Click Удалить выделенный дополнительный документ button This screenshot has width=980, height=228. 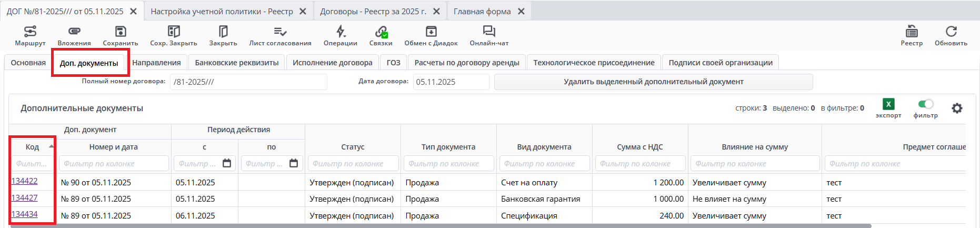click(653, 82)
